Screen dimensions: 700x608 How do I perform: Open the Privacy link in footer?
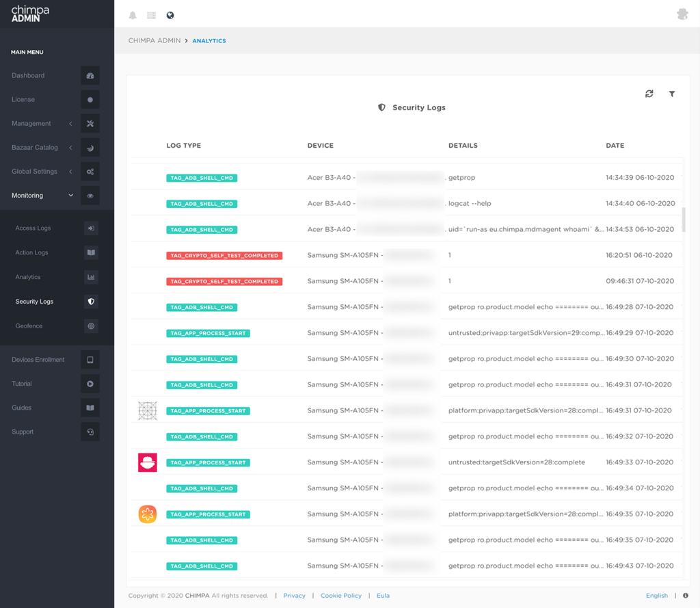[294, 596]
